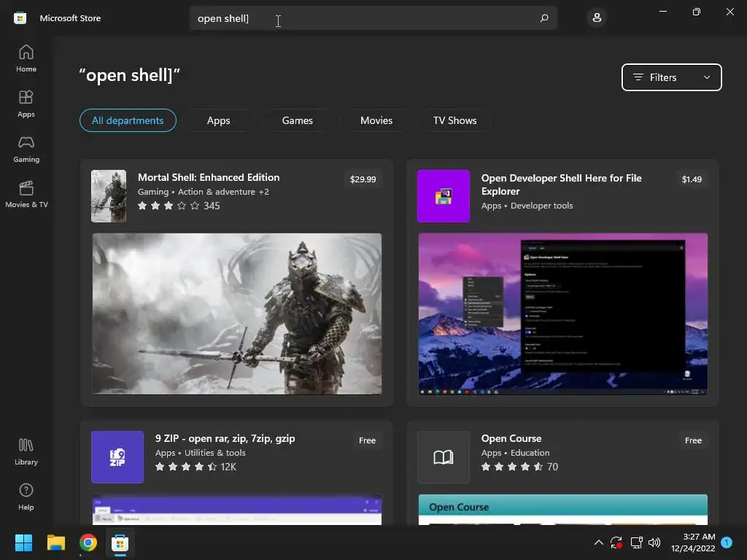This screenshot has width=747, height=560.
Task: Click Open Course star rating 70
Action: pyautogui.click(x=519, y=467)
